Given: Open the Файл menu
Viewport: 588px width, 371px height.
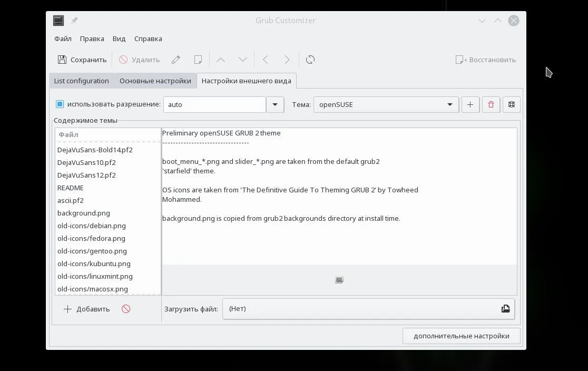Looking at the screenshot, I should pos(63,38).
